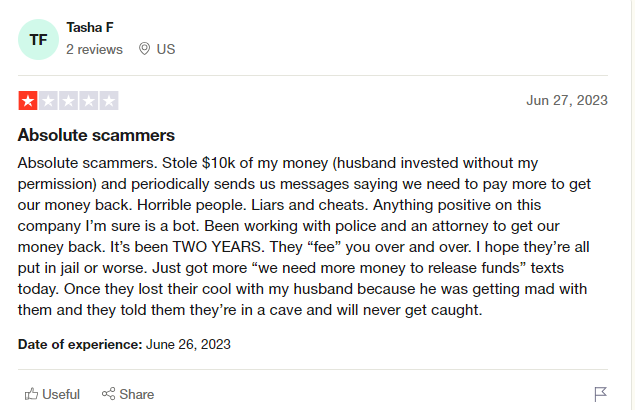Image resolution: width=635 pixels, height=410 pixels.
Task: Click the Jun 27, 2023 review date
Action: click(567, 100)
